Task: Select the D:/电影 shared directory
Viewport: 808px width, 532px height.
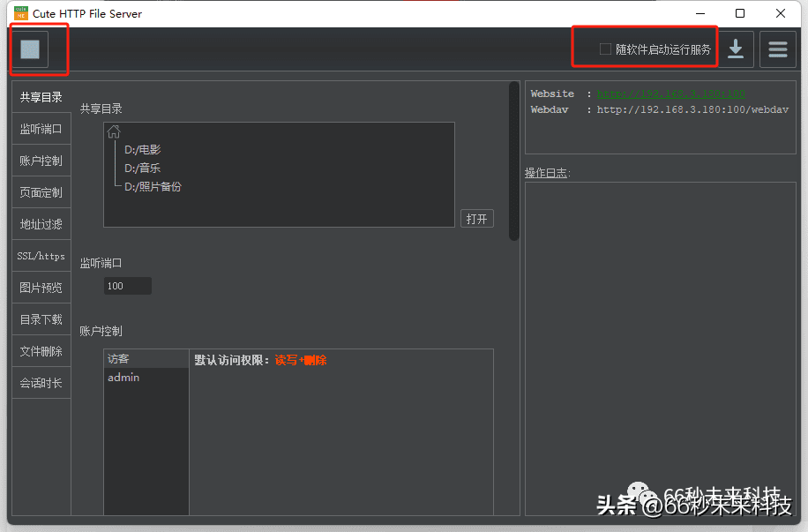Action: (x=144, y=149)
